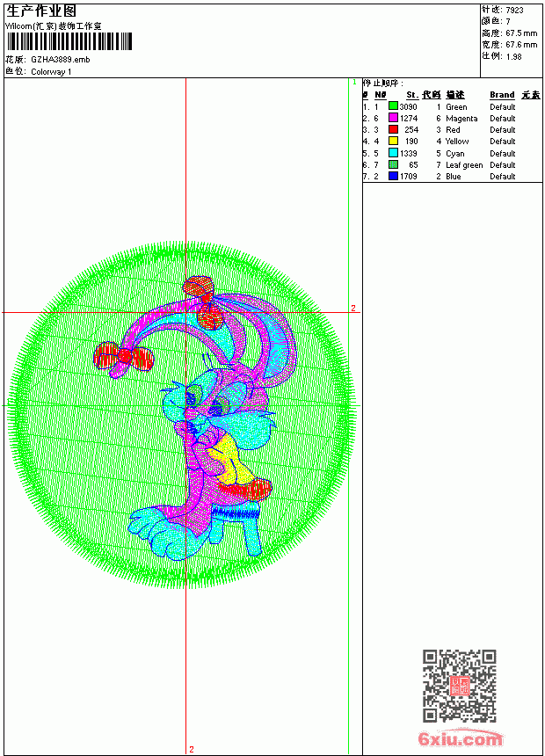The image size is (545, 756).
Task: Open the 6xiu.com watermark link
Action: 460,738
